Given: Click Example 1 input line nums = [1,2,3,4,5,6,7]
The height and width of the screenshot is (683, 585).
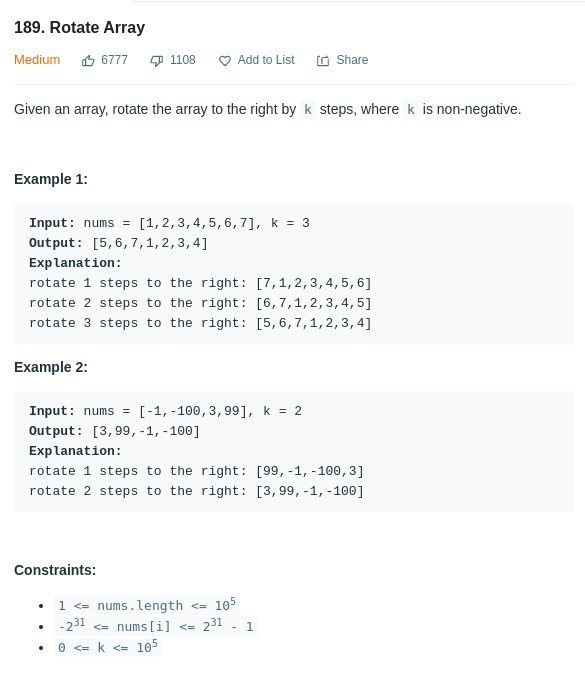Looking at the screenshot, I should click(x=169, y=223).
